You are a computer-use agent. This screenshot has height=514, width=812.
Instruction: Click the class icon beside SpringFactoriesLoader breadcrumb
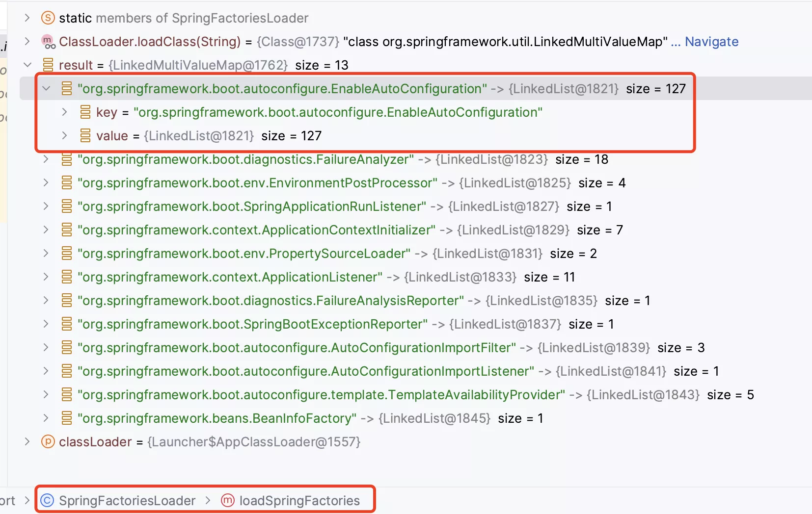click(x=47, y=501)
